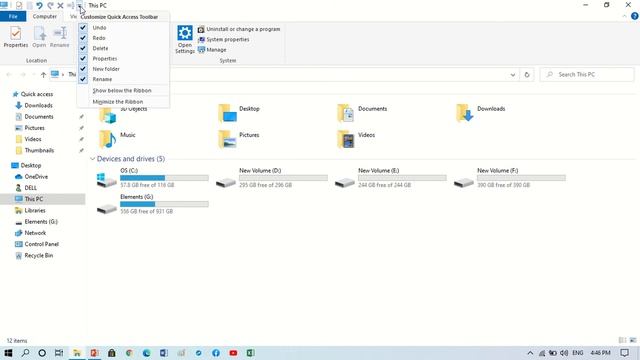Open the Windows Start menu
The height and width of the screenshot is (360, 640).
click(x=8, y=353)
